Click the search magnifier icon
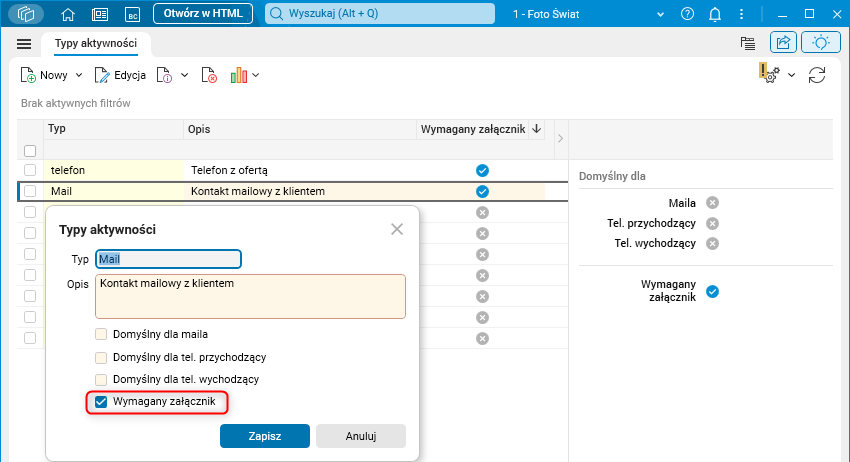The image size is (850, 462). [276, 14]
